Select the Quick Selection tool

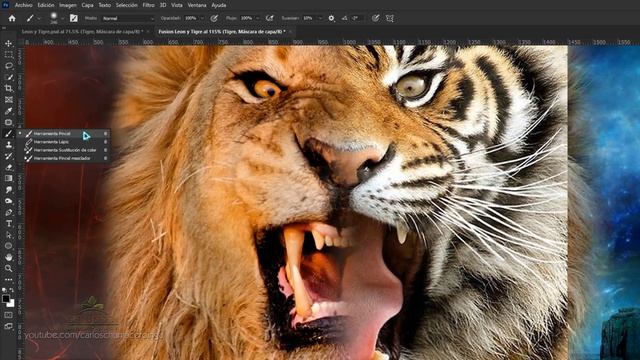click(x=9, y=77)
